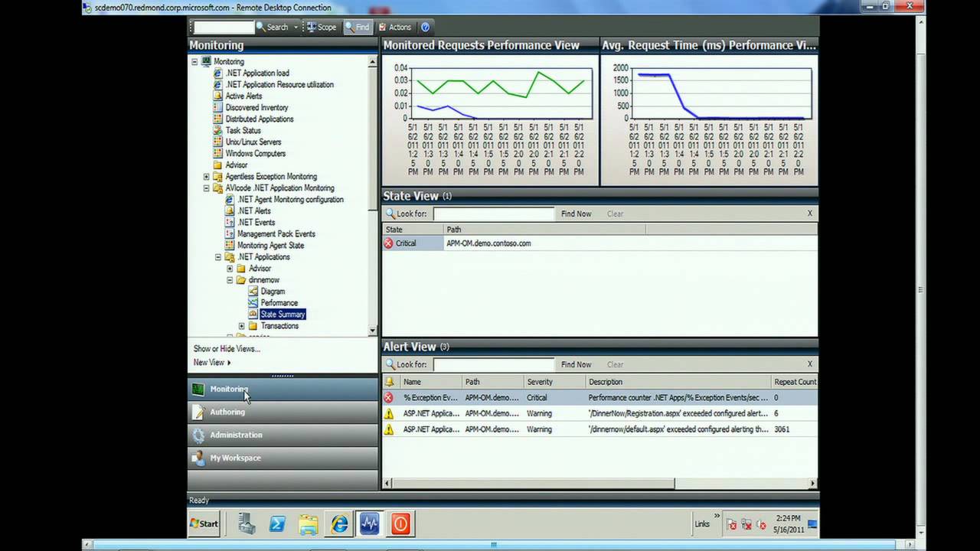The width and height of the screenshot is (980, 551).
Task: Collapse the root Monitoring tree node
Action: pos(194,61)
